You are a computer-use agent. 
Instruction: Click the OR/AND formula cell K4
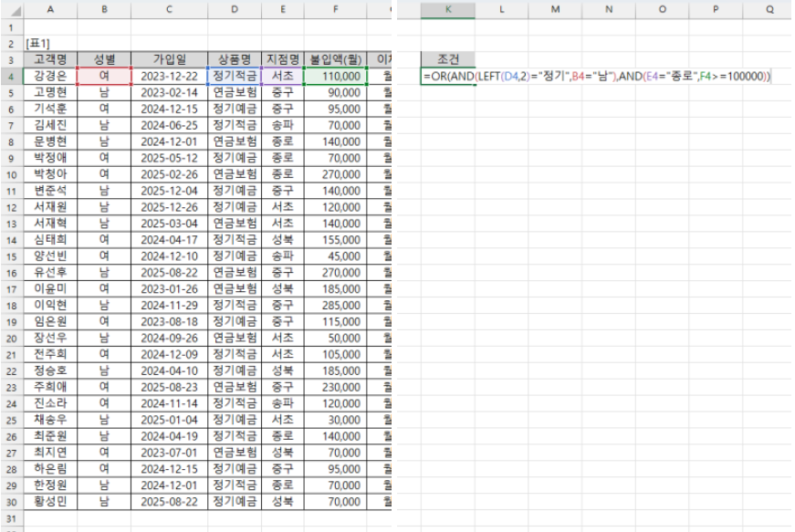(596, 77)
